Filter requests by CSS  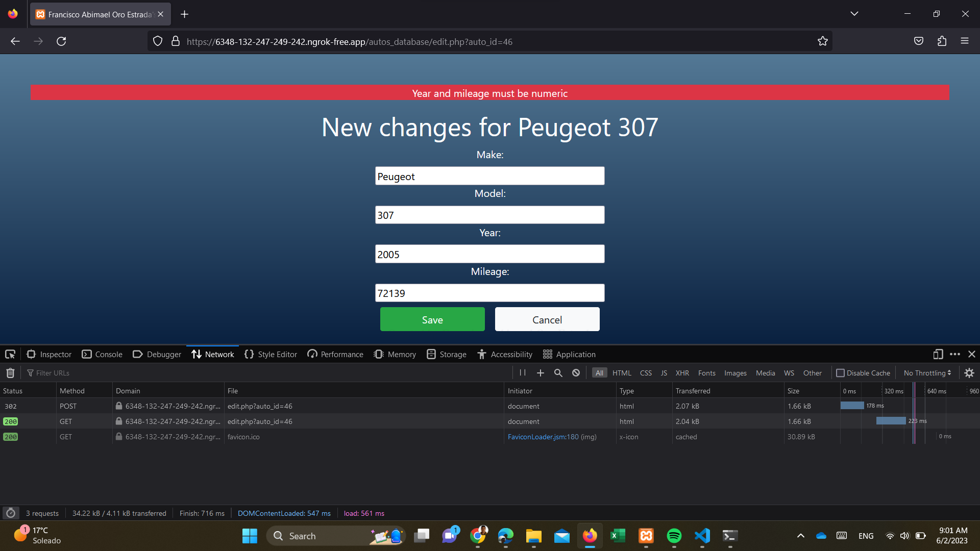pyautogui.click(x=646, y=373)
